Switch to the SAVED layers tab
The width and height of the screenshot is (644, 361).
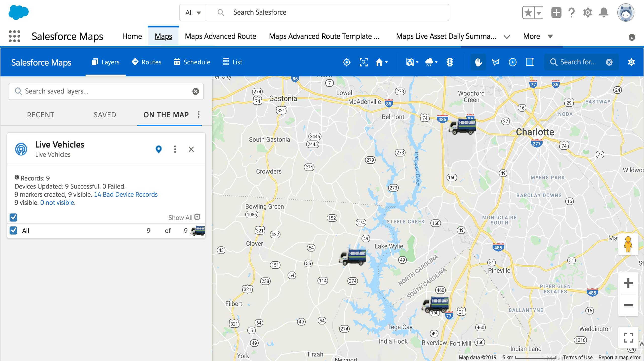(x=105, y=115)
